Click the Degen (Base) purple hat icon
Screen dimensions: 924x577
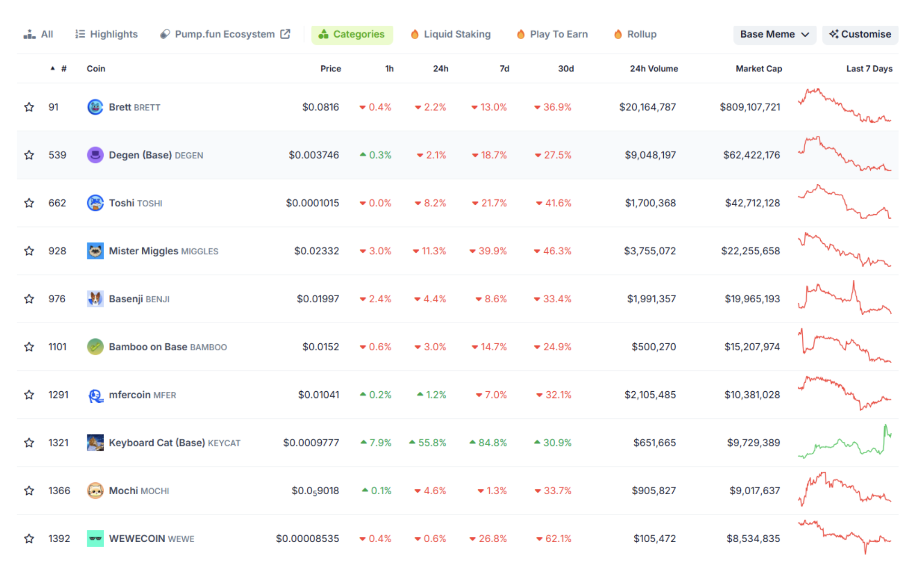(95, 155)
